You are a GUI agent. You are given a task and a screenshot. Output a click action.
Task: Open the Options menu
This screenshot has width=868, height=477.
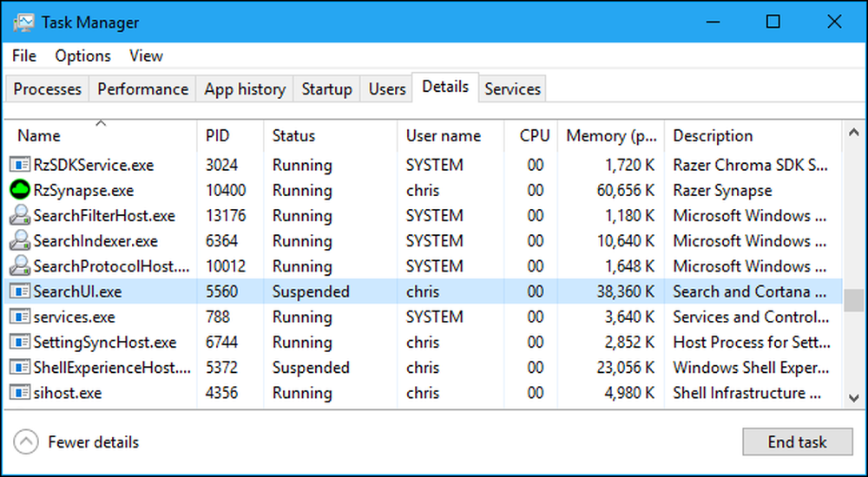[x=82, y=56]
